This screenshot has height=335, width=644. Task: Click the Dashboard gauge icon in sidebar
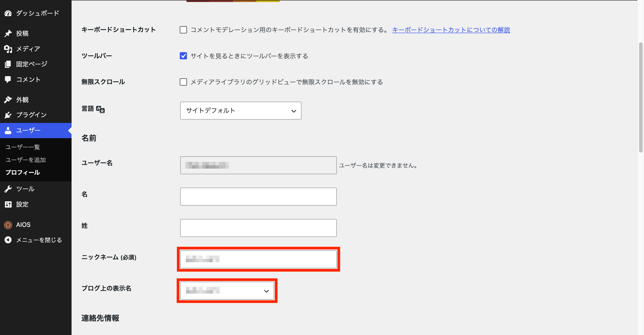8,13
